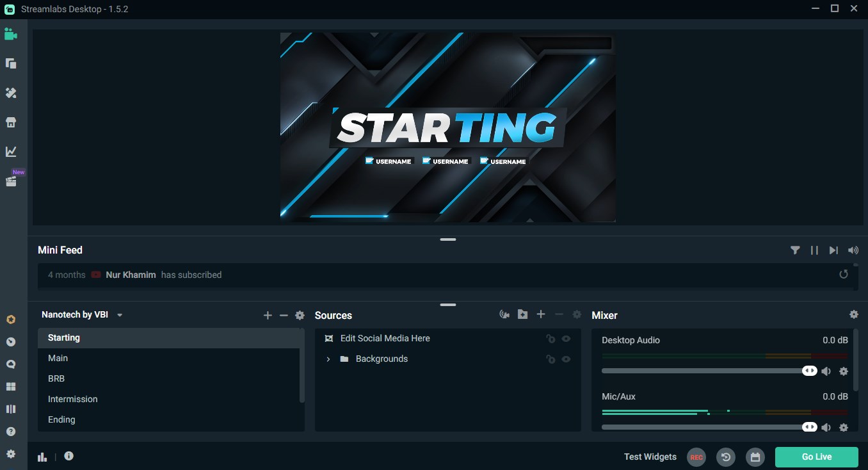
Task: Adjust the Desktop Audio volume slider
Action: tap(709, 371)
